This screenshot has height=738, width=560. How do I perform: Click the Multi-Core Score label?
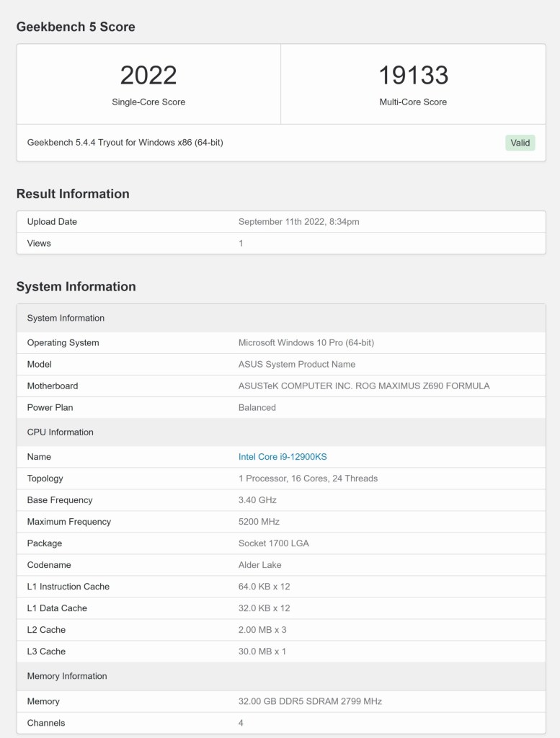pyautogui.click(x=413, y=102)
